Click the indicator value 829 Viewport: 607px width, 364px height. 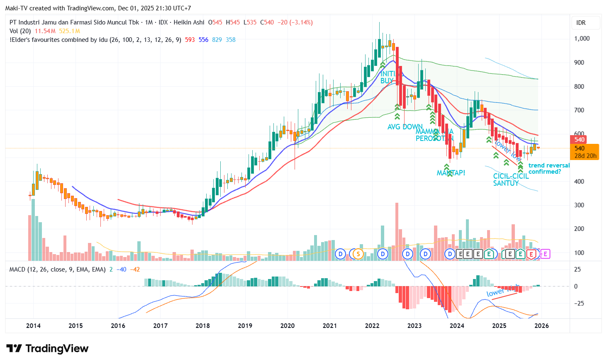pyautogui.click(x=217, y=40)
